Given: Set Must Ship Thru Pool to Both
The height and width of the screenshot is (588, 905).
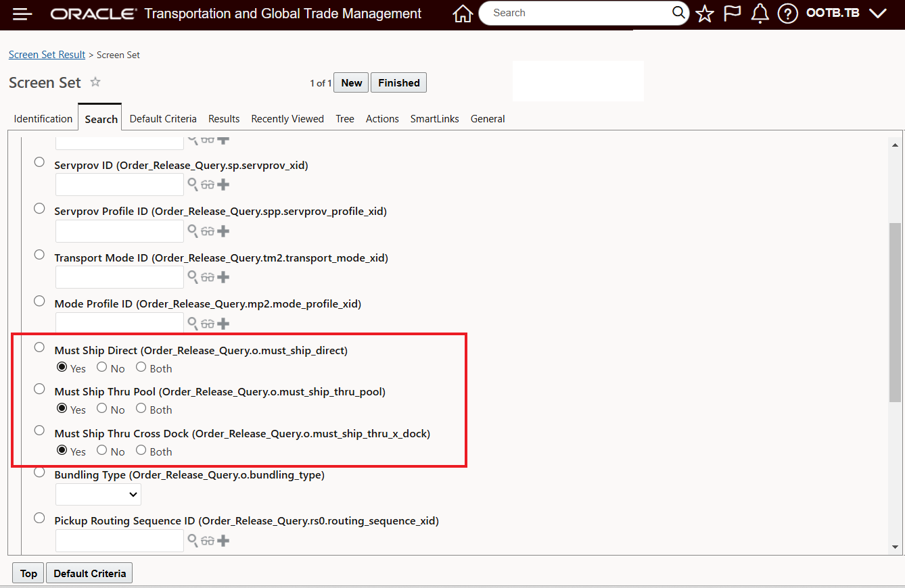Looking at the screenshot, I should [x=141, y=408].
